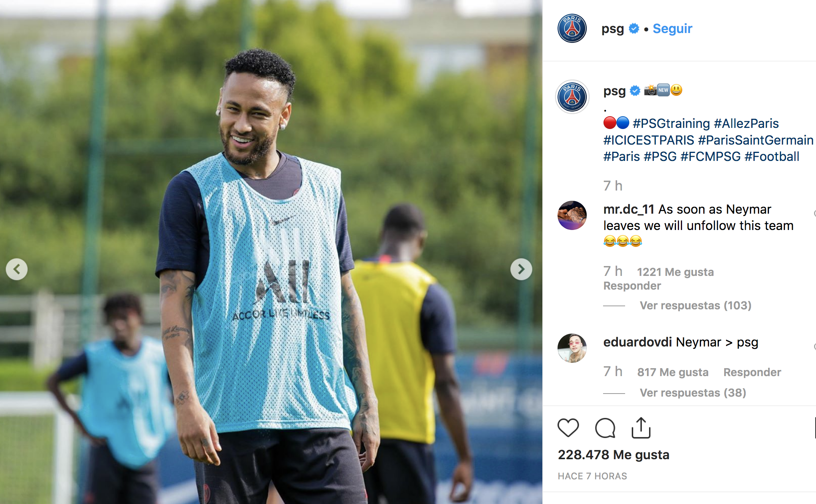816x504 pixels.
Task: Click the PSG avatar beside caption
Action: (x=572, y=97)
